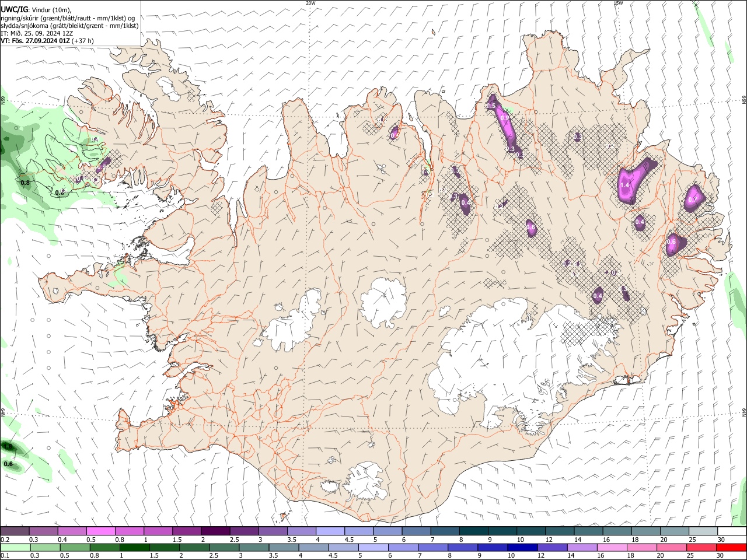Click the 'IT: Mið. 25. 09. 2024 12Z' line
The image size is (747, 560).
(x=37, y=33)
